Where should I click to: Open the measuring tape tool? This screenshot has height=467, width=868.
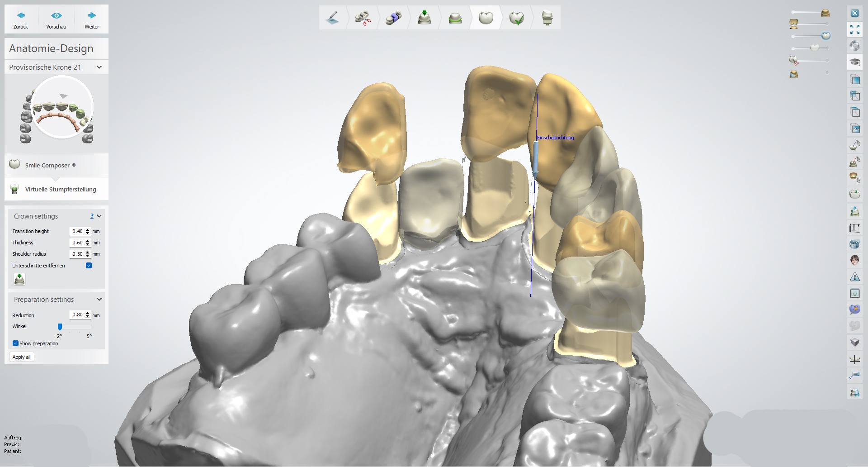coord(854,244)
